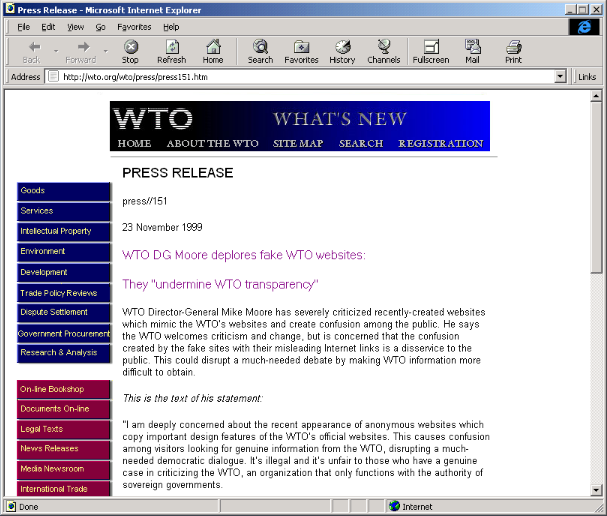Click 'This is the text of his statement:' line
607x516 pixels.
(192, 398)
